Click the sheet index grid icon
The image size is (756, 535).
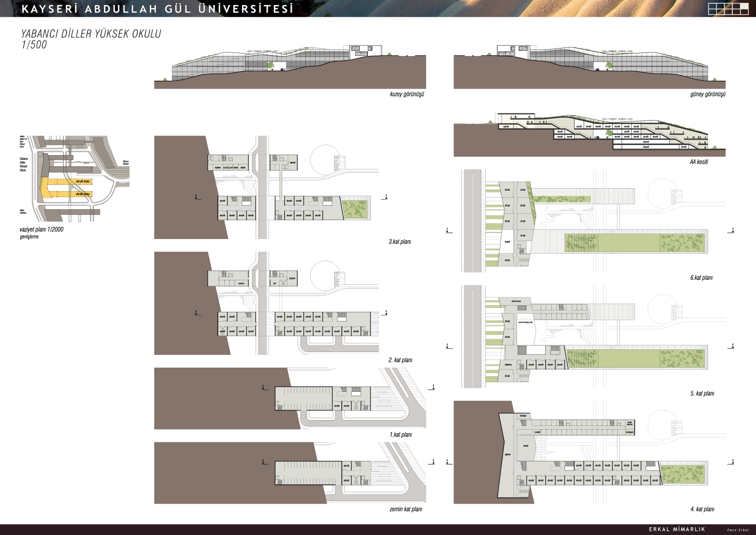coord(728,9)
